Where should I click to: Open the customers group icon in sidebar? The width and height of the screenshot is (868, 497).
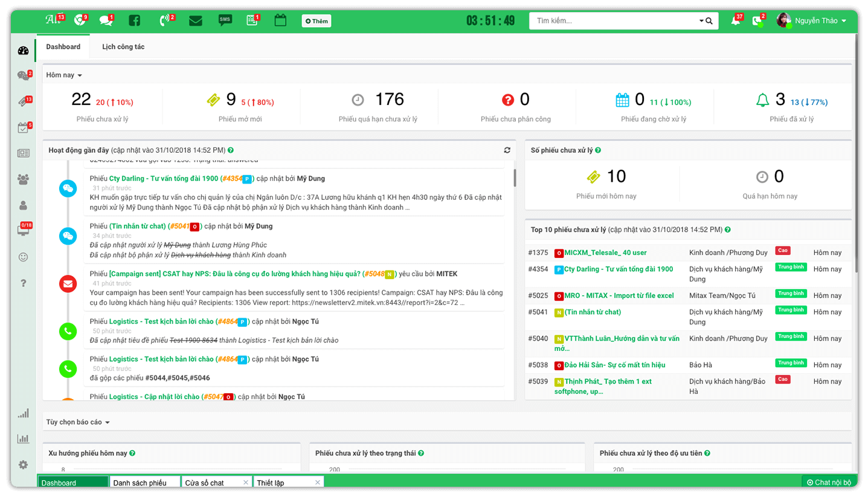(23, 179)
